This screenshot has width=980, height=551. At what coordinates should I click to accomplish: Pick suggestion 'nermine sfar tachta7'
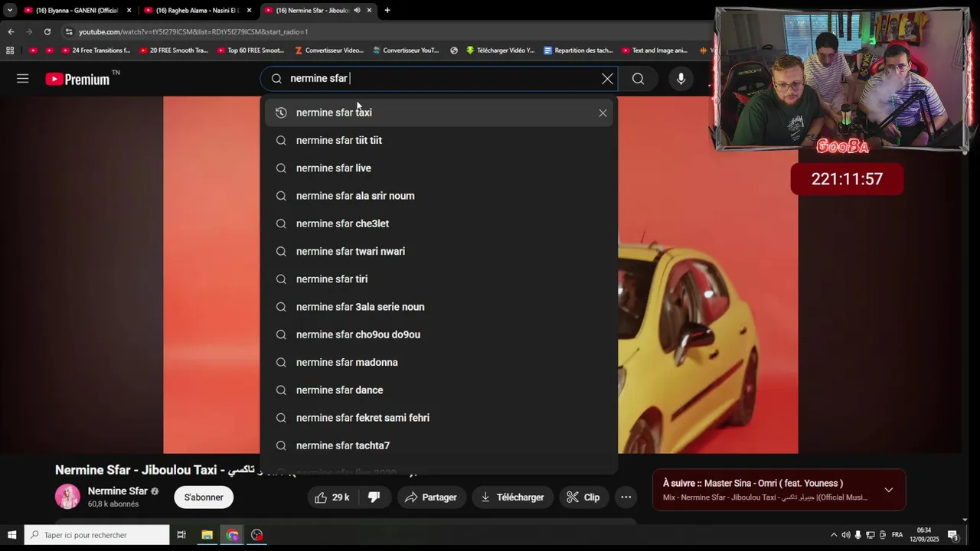point(438,445)
